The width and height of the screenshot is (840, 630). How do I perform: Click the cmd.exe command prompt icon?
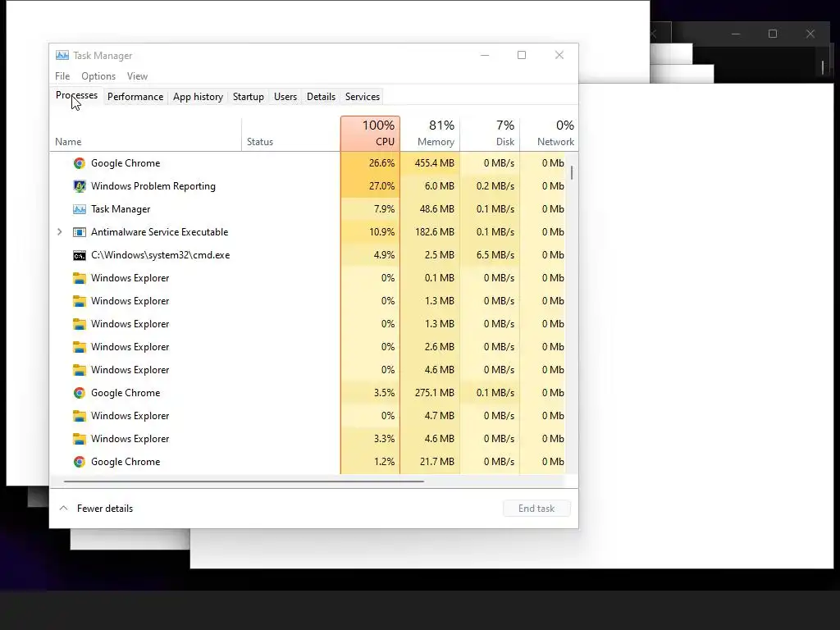point(80,256)
